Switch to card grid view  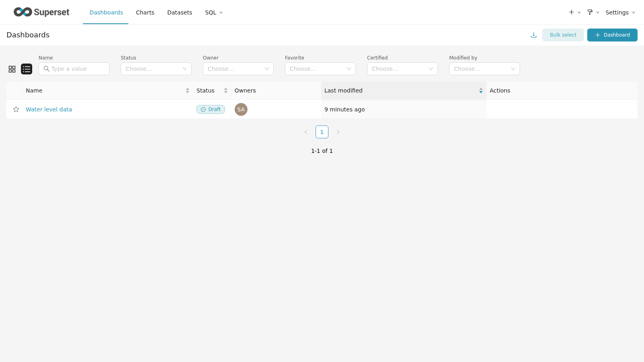tap(12, 69)
